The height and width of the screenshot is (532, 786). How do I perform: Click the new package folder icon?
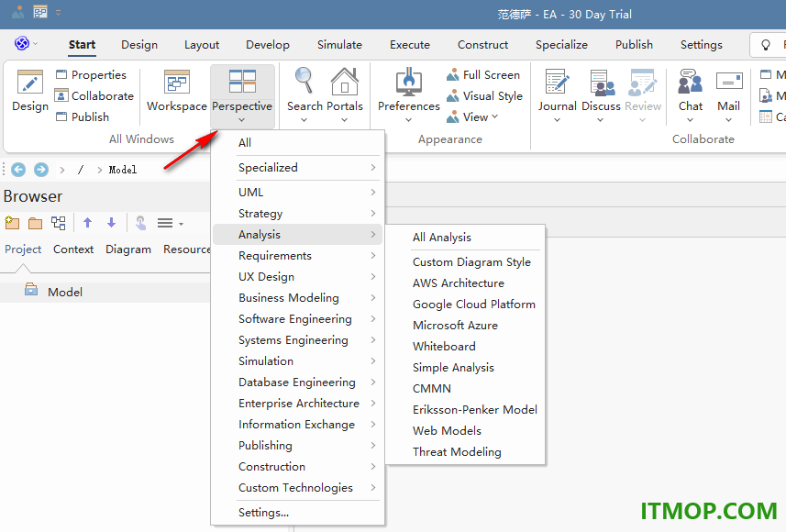(x=35, y=223)
